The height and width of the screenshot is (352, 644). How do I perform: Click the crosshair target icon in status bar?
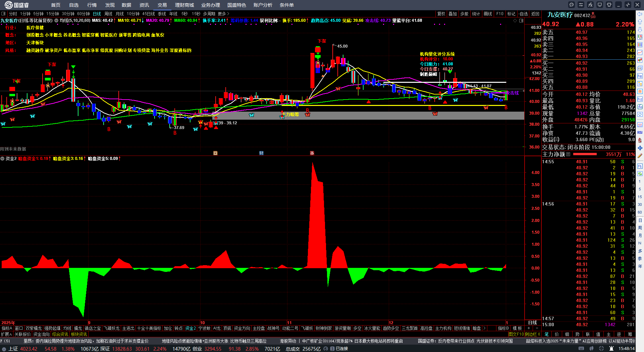tap(602, 349)
